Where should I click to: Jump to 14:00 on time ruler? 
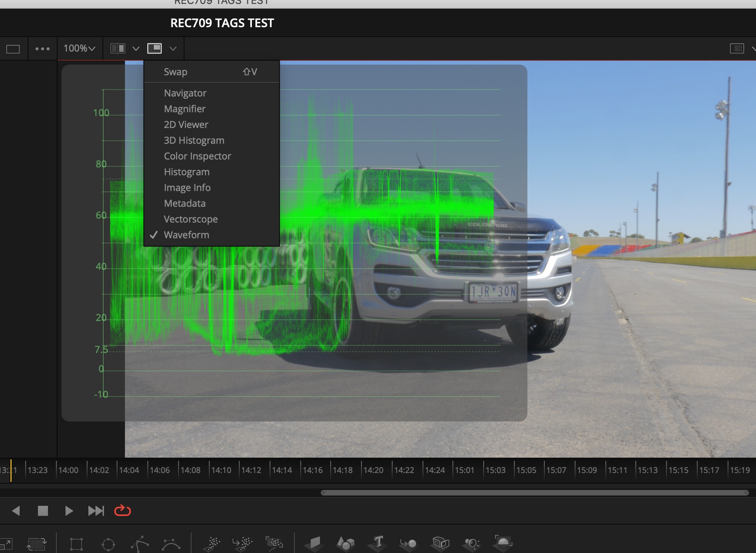[69, 470]
